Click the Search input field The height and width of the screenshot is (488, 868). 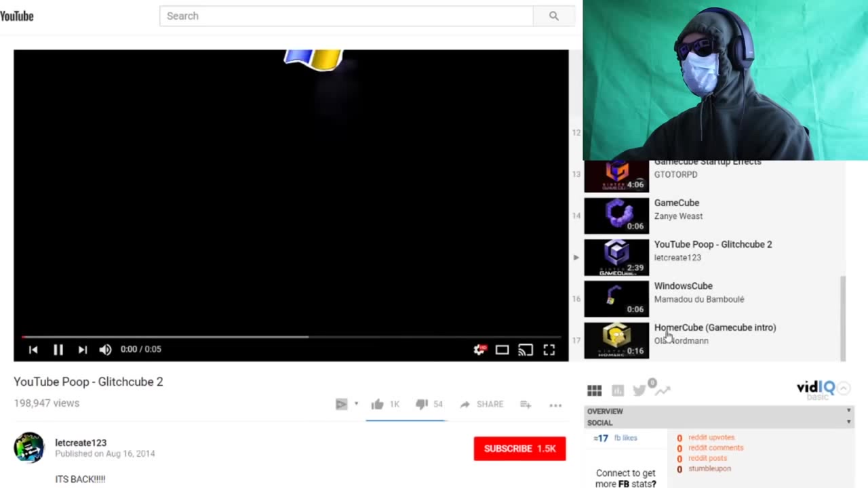point(346,16)
